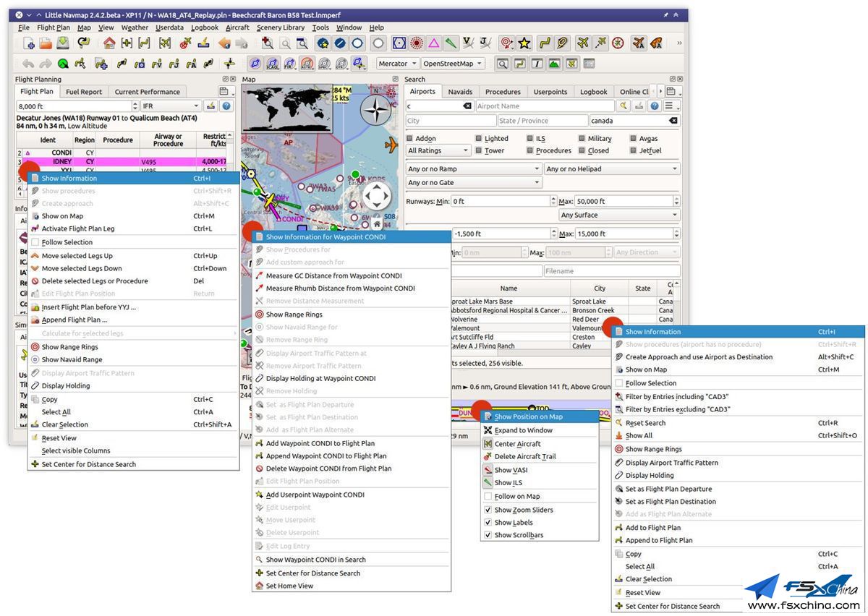Choose Create Approach and use Airport as Destination
868x616 pixels.
(x=739, y=356)
